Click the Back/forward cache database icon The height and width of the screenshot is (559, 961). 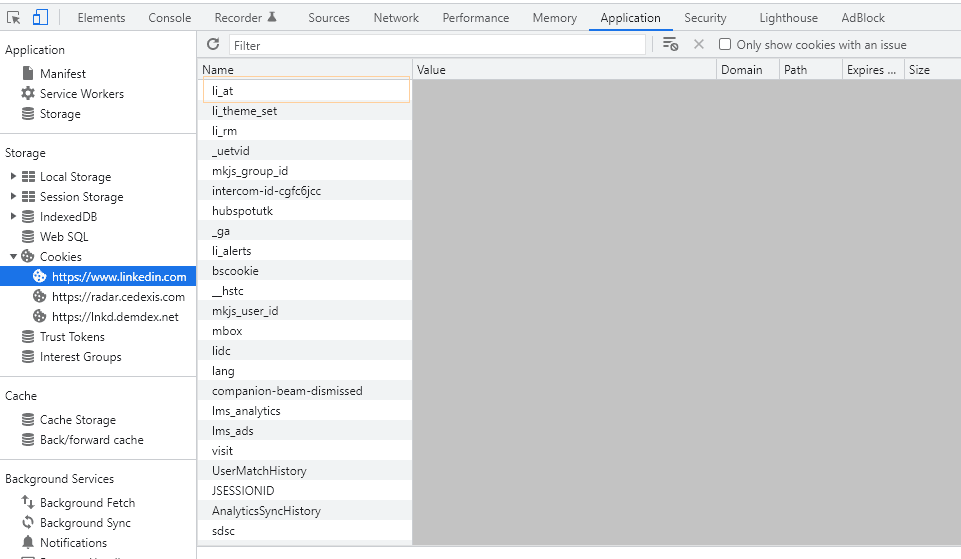(x=28, y=439)
